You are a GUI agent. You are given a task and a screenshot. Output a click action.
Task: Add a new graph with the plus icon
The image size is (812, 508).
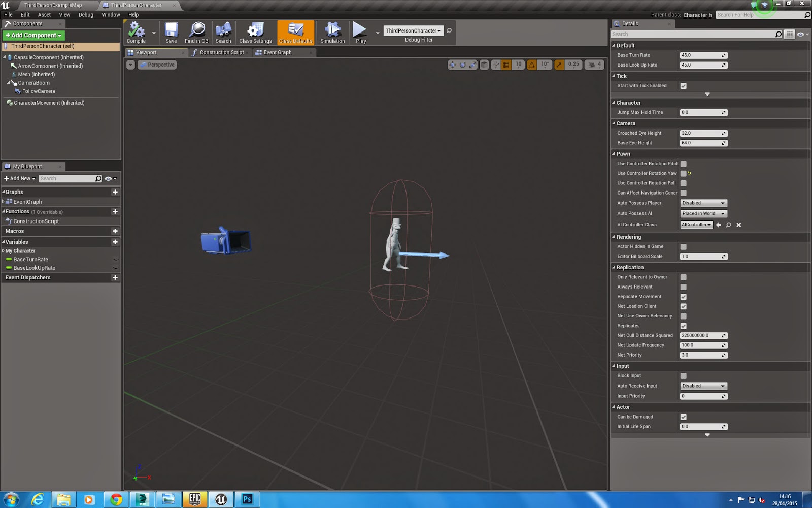(x=115, y=192)
